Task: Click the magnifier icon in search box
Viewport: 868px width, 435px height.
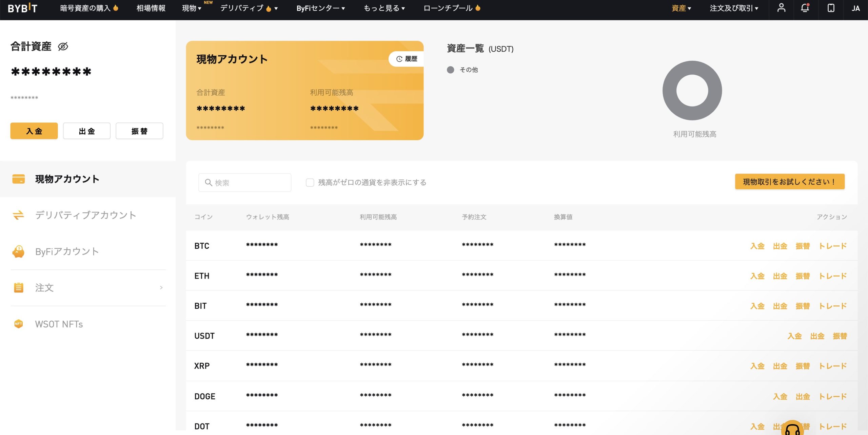Action: pyautogui.click(x=208, y=183)
